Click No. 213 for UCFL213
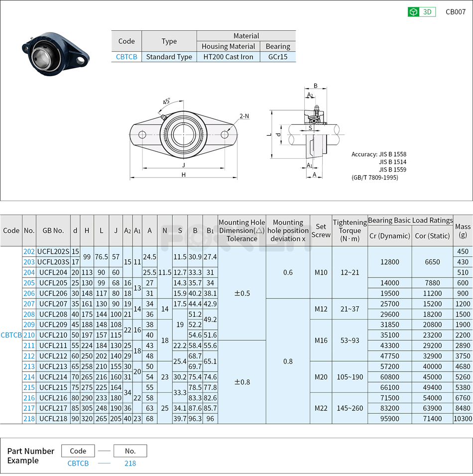 (x=29, y=366)
